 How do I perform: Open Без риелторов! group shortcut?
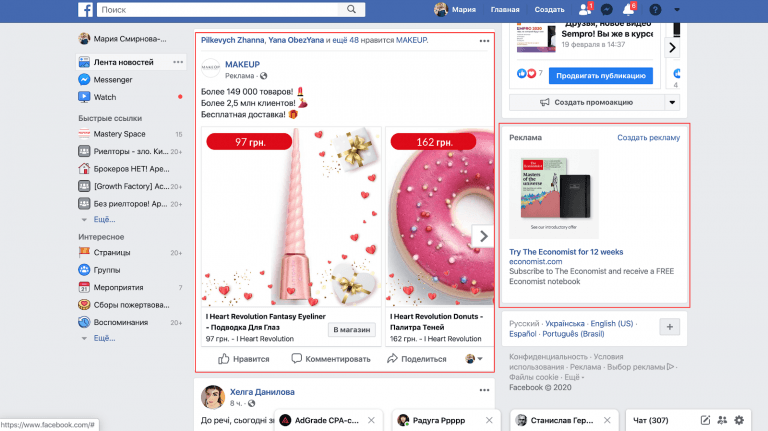pyautogui.click(x=131, y=204)
